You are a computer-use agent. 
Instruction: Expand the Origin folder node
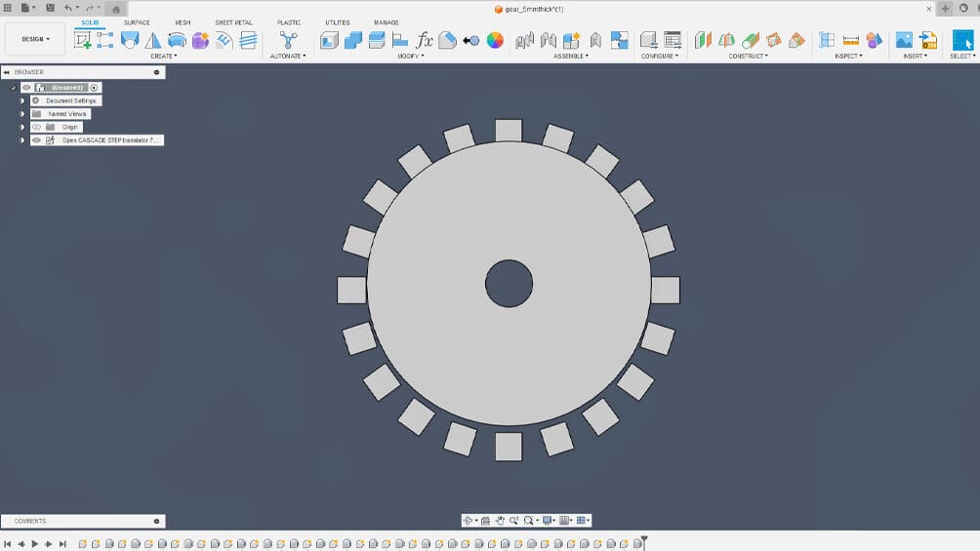click(22, 127)
